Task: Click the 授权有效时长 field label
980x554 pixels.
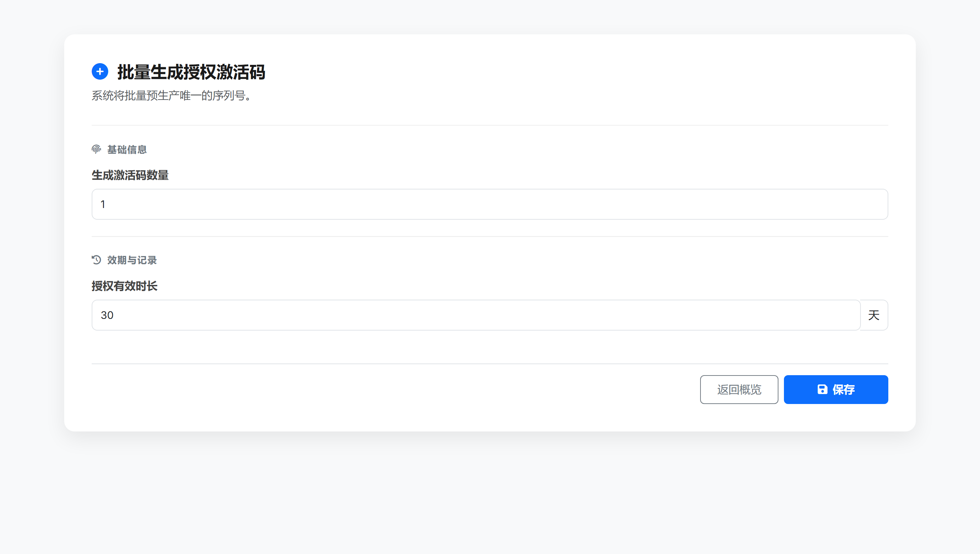Action: pos(124,286)
